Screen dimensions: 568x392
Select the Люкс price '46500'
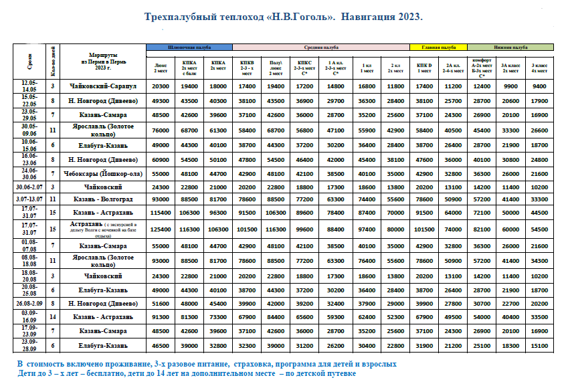pos(161,346)
